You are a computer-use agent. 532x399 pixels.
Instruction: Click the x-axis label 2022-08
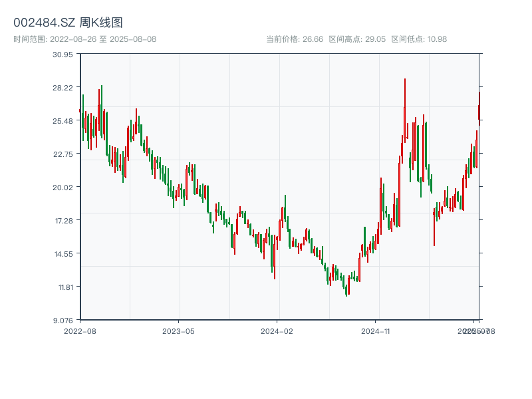[80, 331]
